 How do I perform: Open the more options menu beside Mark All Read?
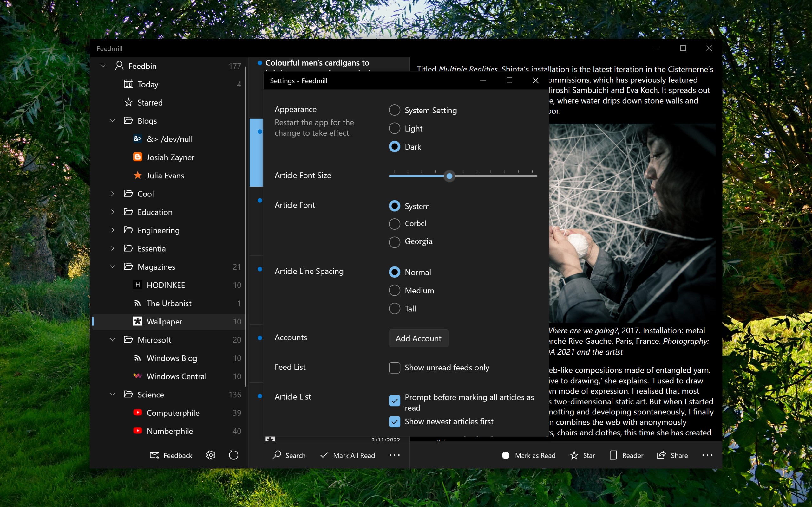click(394, 455)
